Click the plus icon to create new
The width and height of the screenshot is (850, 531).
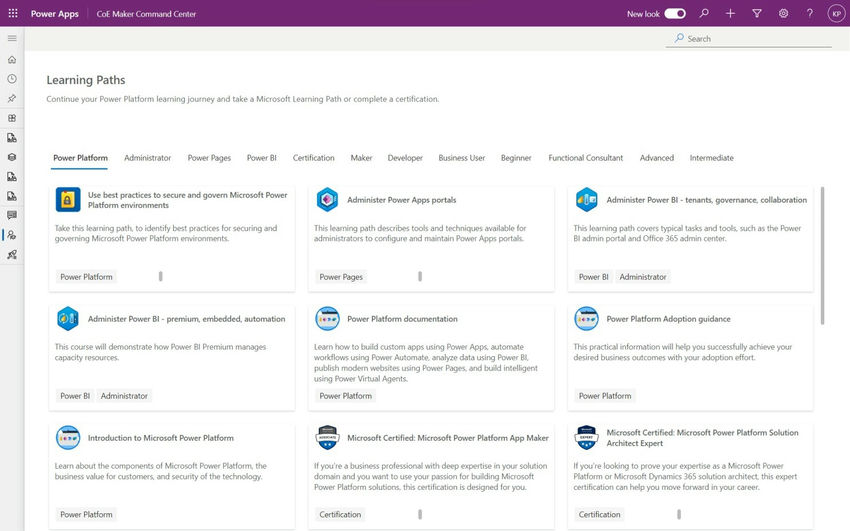(730, 14)
